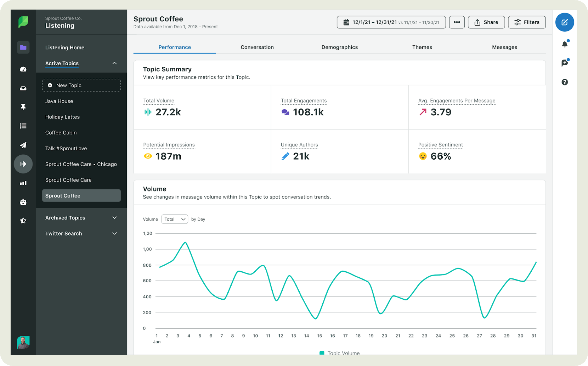588x366 pixels.
Task: Open the help question mark icon
Action: point(565,82)
